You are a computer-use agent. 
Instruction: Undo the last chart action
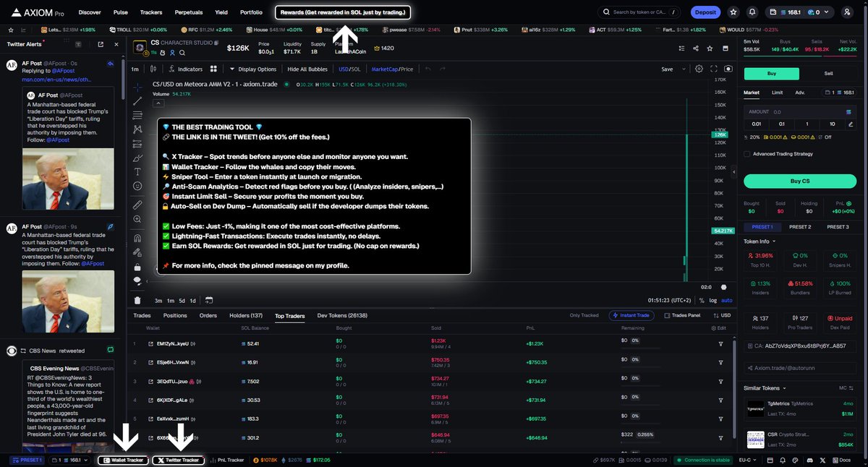click(x=427, y=69)
